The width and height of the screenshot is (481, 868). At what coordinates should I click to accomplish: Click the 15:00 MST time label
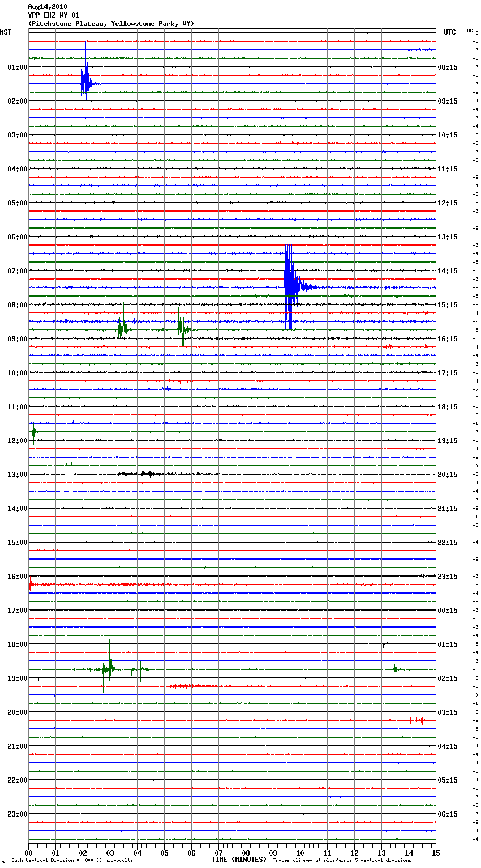[x=18, y=543]
